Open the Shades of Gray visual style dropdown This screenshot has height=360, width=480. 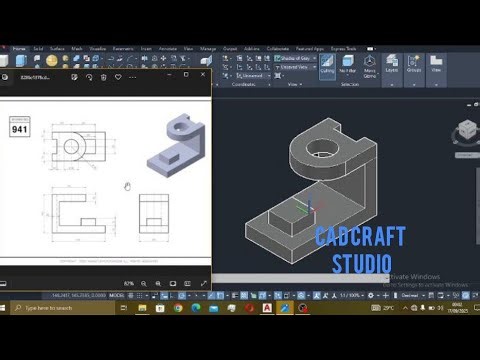[x=295, y=58]
